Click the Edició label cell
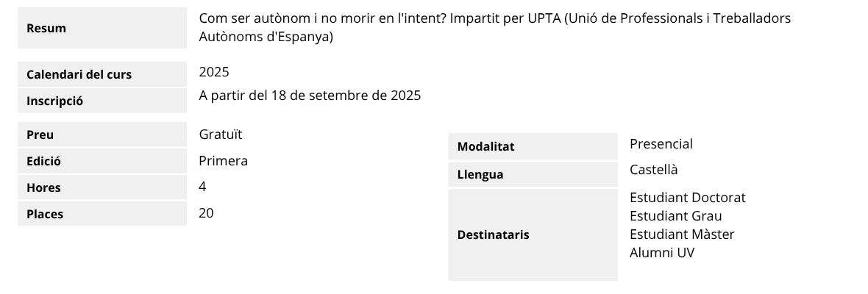 (x=102, y=162)
